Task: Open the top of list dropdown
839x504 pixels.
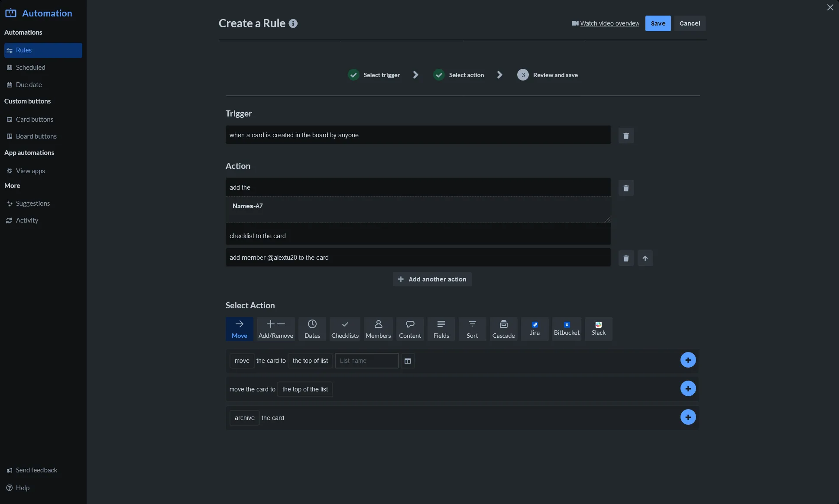Action: (x=310, y=361)
